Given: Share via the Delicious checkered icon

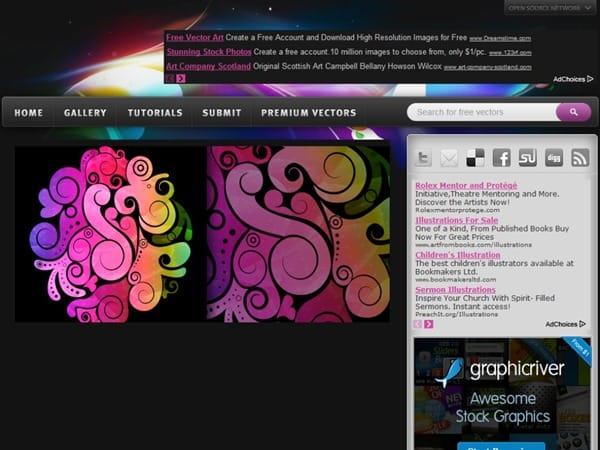Looking at the screenshot, I should pyautogui.click(x=475, y=158).
